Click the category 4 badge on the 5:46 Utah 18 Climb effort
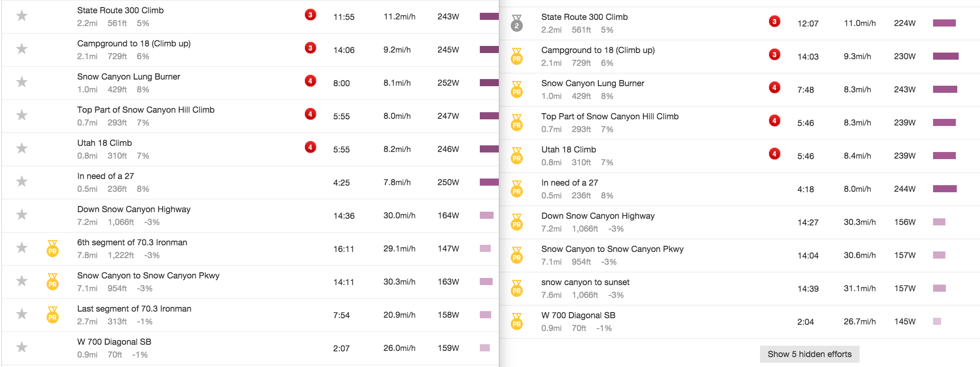The image size is (980, 367). [x=774, y=154]
